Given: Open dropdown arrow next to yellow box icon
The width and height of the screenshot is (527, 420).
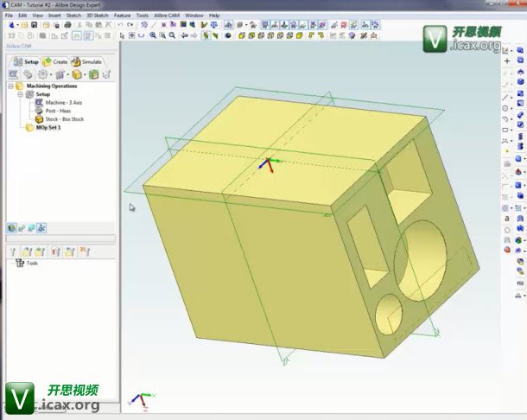Looking at the screenshot, I should 85,74.
